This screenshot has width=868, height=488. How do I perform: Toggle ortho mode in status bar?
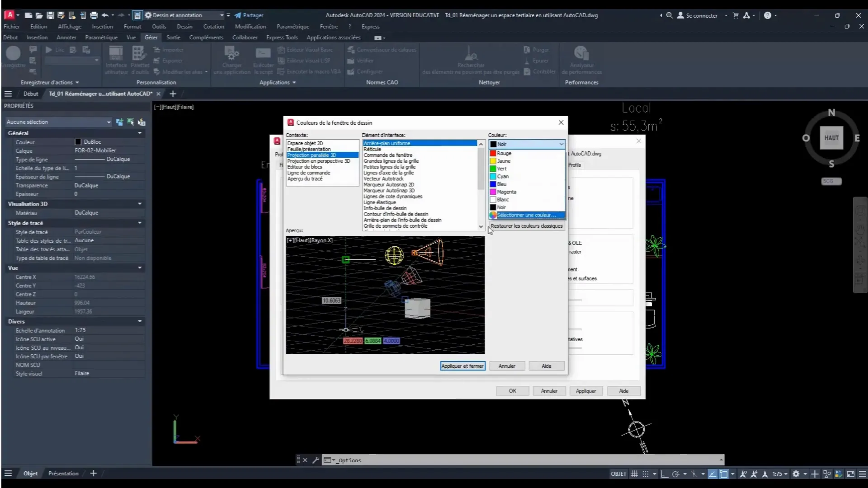tap(664, 474)
